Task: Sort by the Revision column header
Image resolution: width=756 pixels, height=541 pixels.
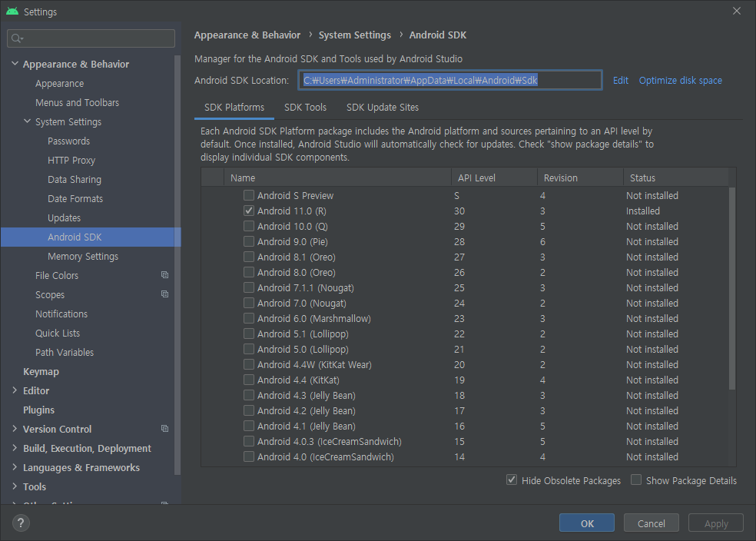Action: (x=580, y=178)
